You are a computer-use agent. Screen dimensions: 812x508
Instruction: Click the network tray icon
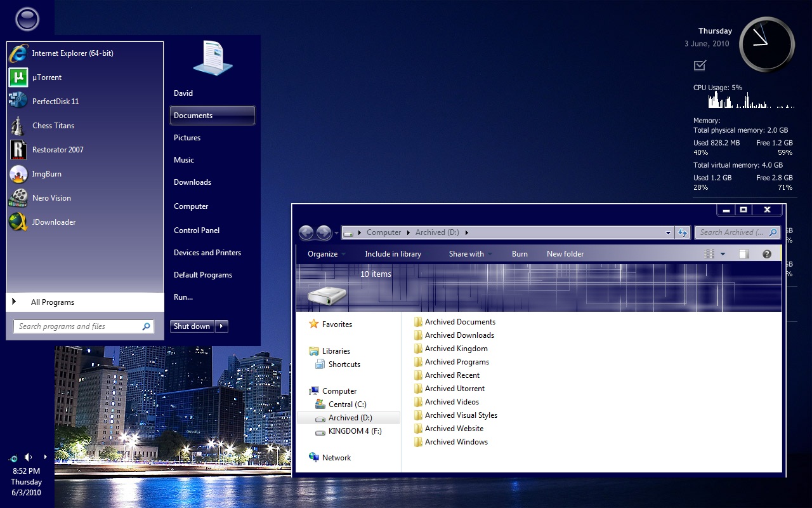coord(13,458)
